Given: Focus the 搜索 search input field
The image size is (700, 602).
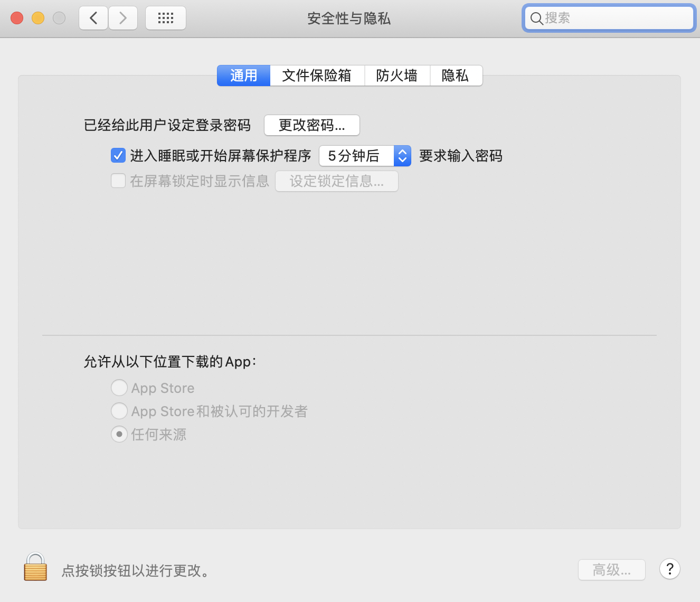Looking at the screenshot, I should coord(609,18).
